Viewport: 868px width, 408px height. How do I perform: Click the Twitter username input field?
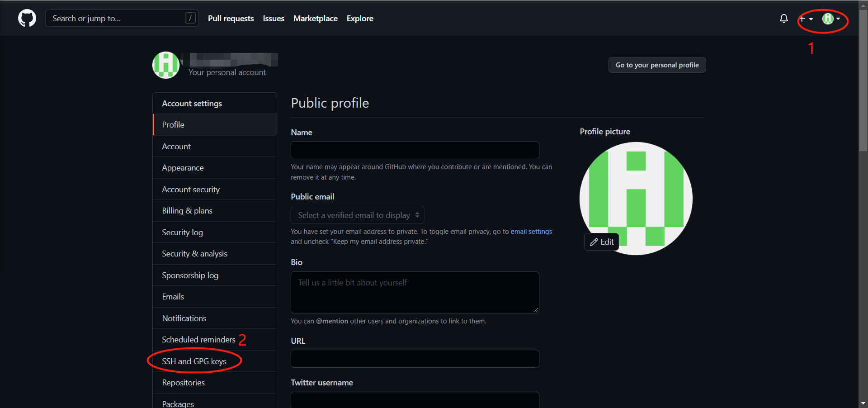click(x=415, y=400)
